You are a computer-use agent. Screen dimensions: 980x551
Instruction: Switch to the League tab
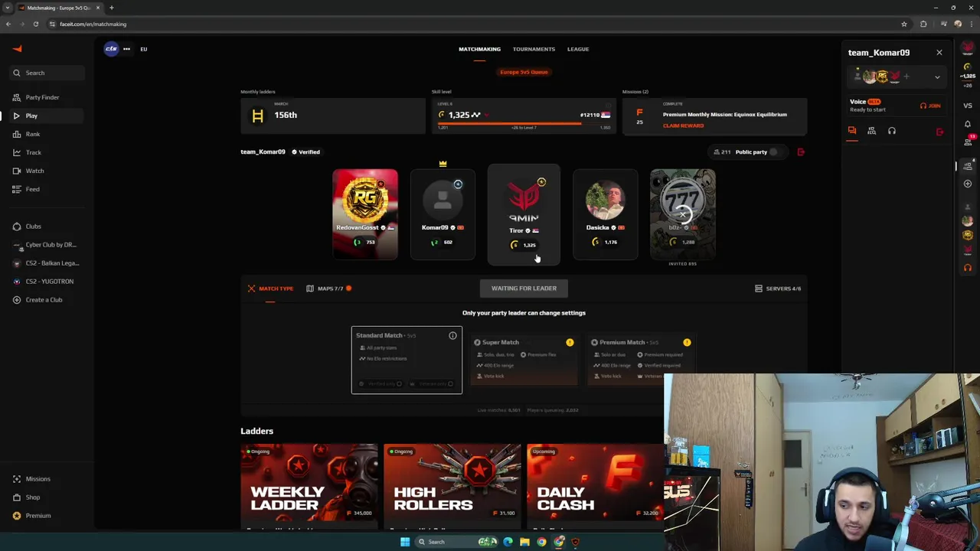(578, 49)
